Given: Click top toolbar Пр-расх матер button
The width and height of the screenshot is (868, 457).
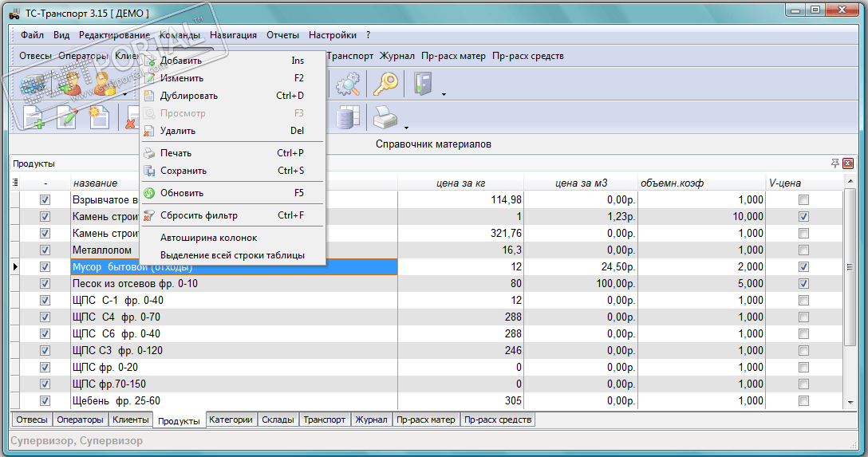Looking at the screenshot, I should coord(453,56).
